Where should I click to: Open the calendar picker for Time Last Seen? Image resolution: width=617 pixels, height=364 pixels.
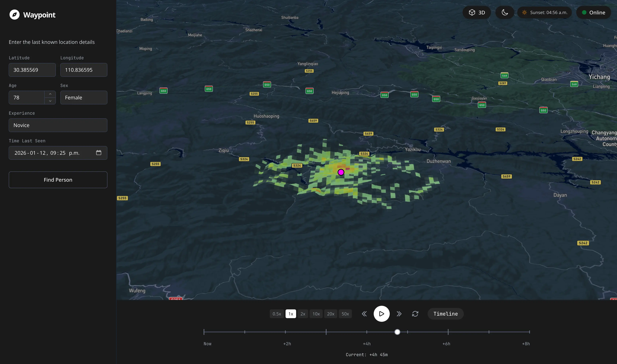[99, 153]
